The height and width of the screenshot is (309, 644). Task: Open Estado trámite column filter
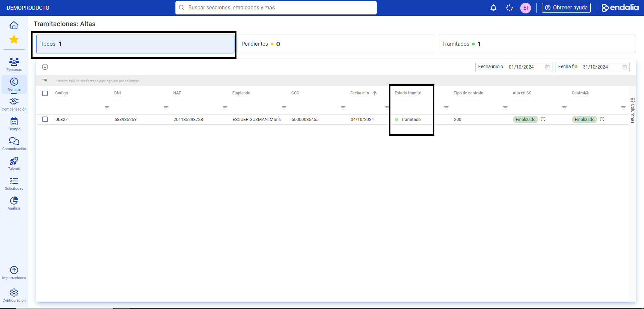pyautogui.click(x=446, y=108)
